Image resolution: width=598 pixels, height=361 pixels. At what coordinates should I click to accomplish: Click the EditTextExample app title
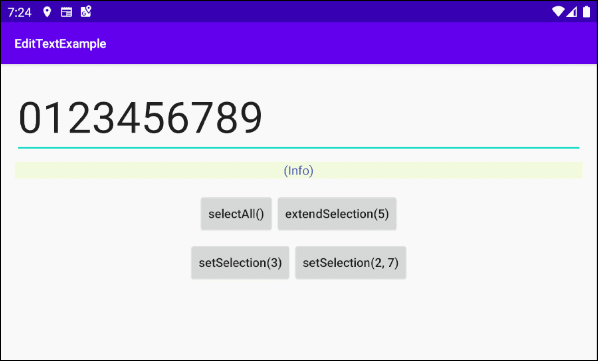click(60, 43)
